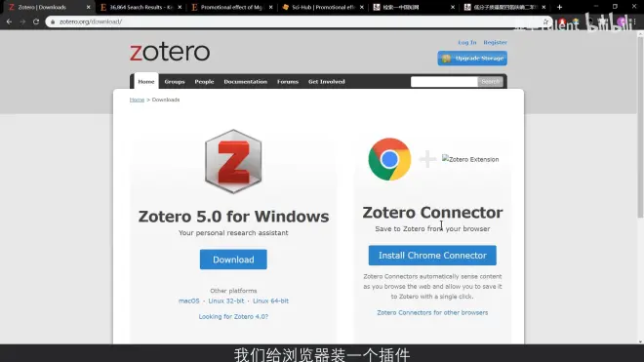
Task: Close the Sci-Hub tab
Action: click(362, 7)
